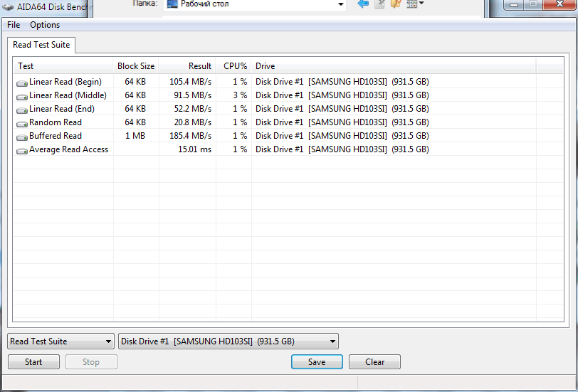Open the Disk Drive #1 selection dropdown

click(228, 341)
